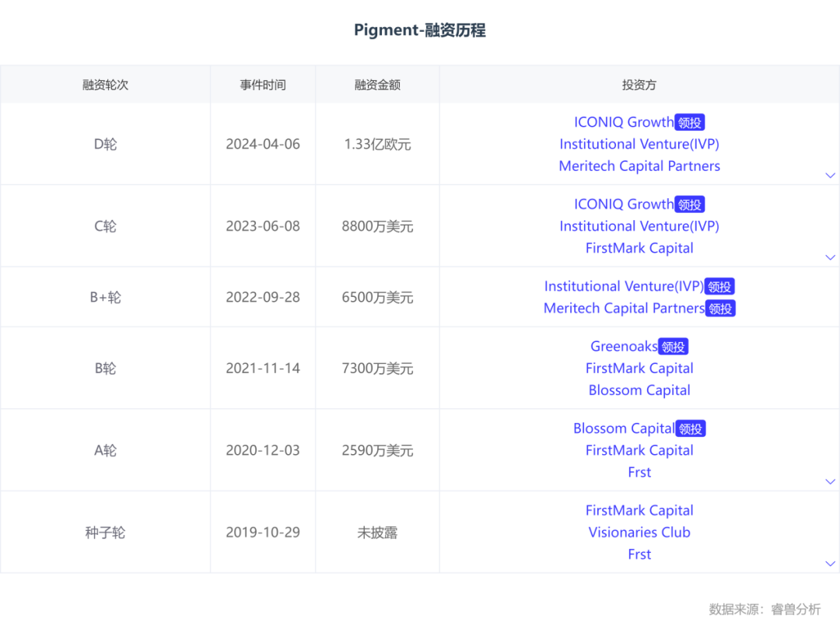Click amount 1.33亿欧元
Image resolution: width=840 pixels, height=643 pixels.
(x=377, y=144)
